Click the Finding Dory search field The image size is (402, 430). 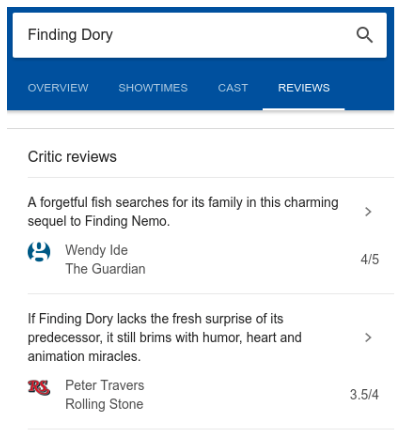click(200, 35)
